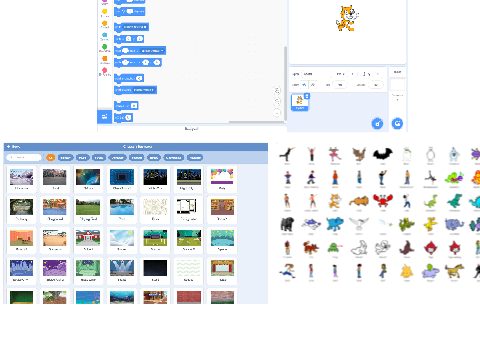Edit the sprite size field

340,85
